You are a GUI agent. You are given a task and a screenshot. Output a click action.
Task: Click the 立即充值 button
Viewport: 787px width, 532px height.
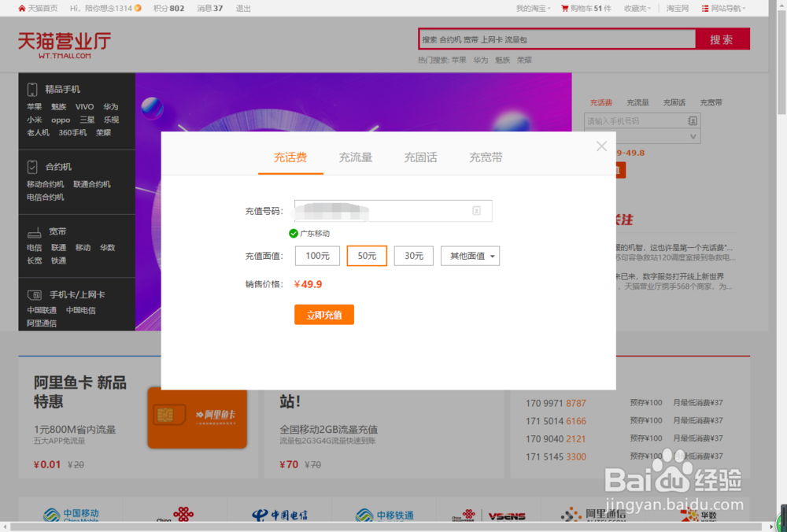point(324,315)
